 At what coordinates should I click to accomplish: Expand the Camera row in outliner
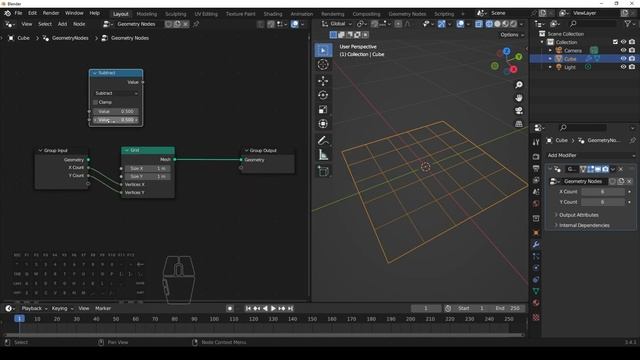click(550, 51)
